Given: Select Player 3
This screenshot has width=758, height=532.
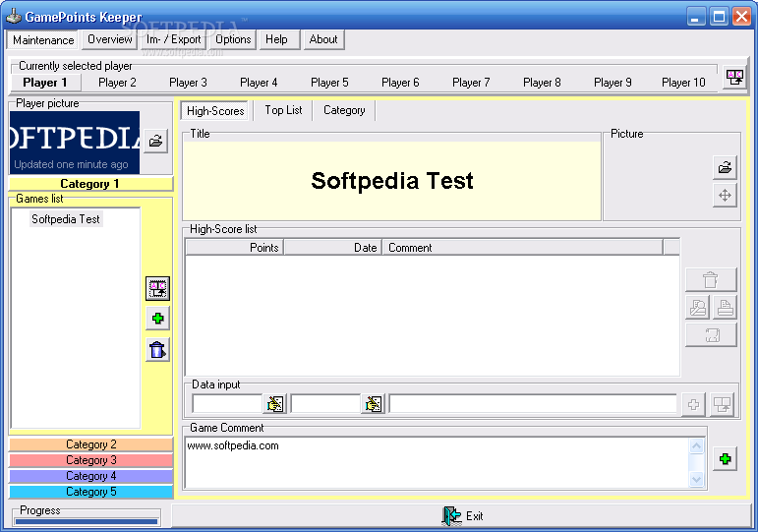Looking at the screenshot, I should (188, 83).
